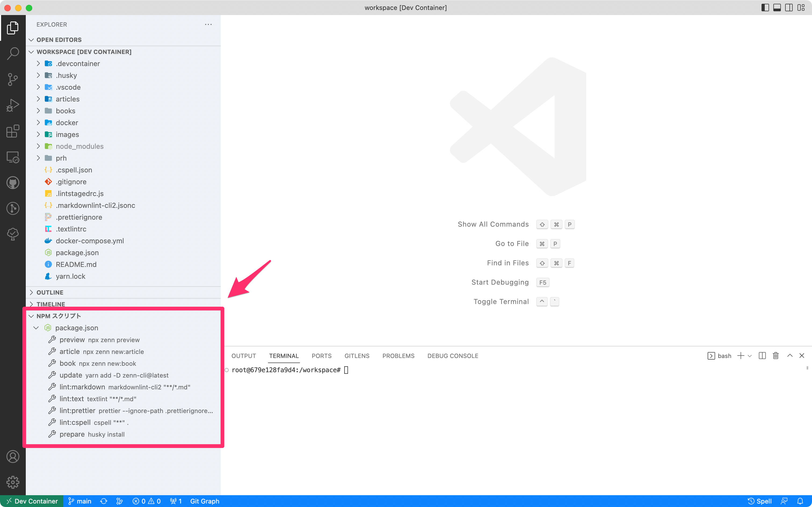Open the Extensions view

(13, 131)
